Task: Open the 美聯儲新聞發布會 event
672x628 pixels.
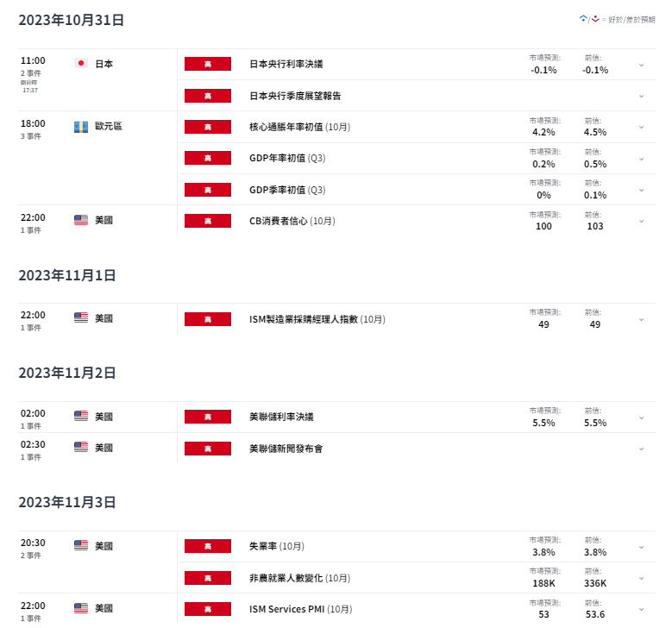Action: tap(286, 449)
